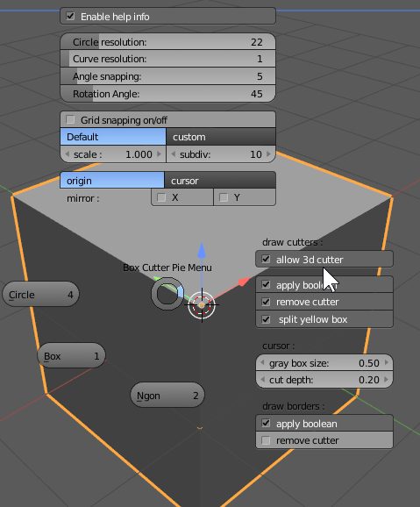
Task: Choose Circle in the pie menu
Action: [x=40, y=294]
